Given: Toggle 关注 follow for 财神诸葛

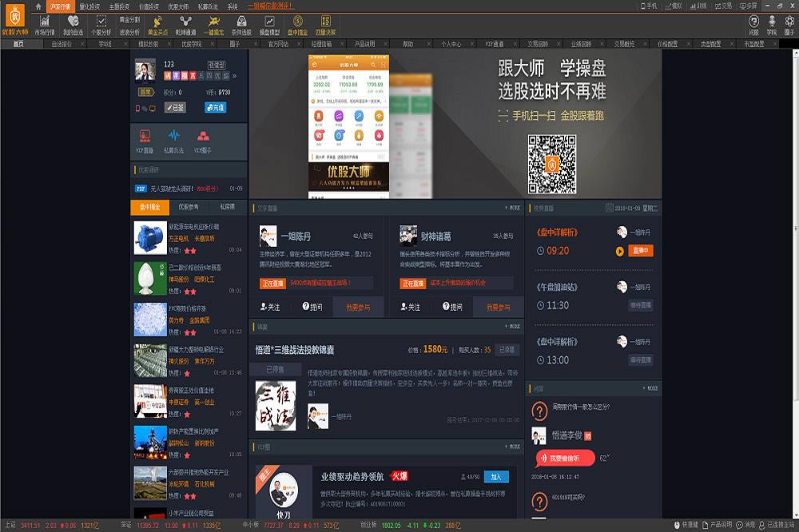Looking at the screenshot, I should [x=409, y=307].
